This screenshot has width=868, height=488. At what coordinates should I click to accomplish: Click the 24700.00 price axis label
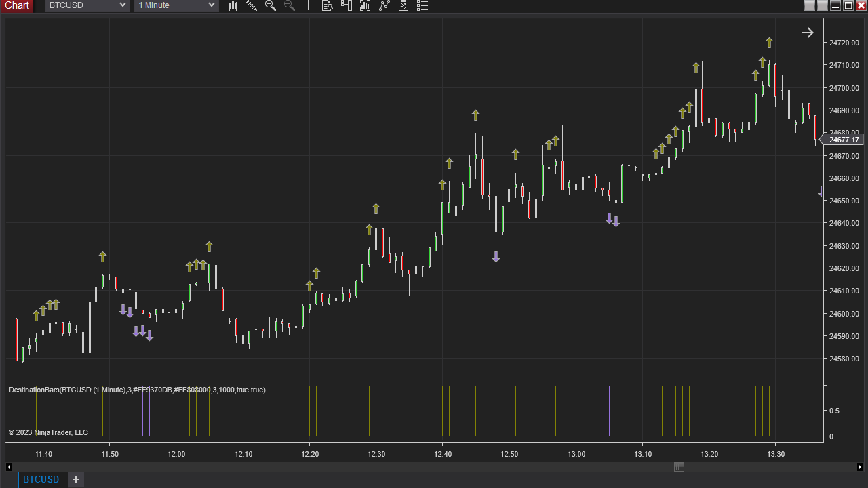pos(844,88)
